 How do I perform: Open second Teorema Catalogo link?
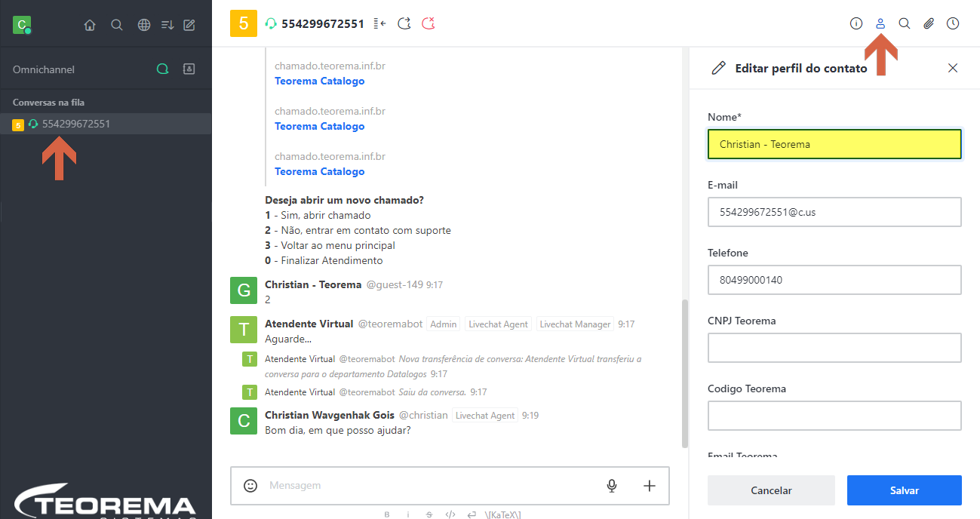pyautogui.click(x=319, y=126)
